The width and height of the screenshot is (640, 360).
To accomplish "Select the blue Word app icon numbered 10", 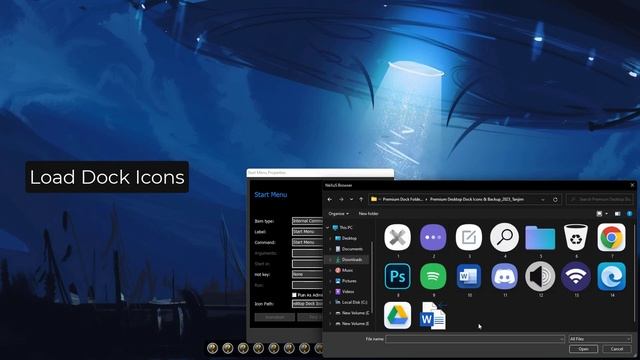I will pyautogui.click(x=469, y=276).
